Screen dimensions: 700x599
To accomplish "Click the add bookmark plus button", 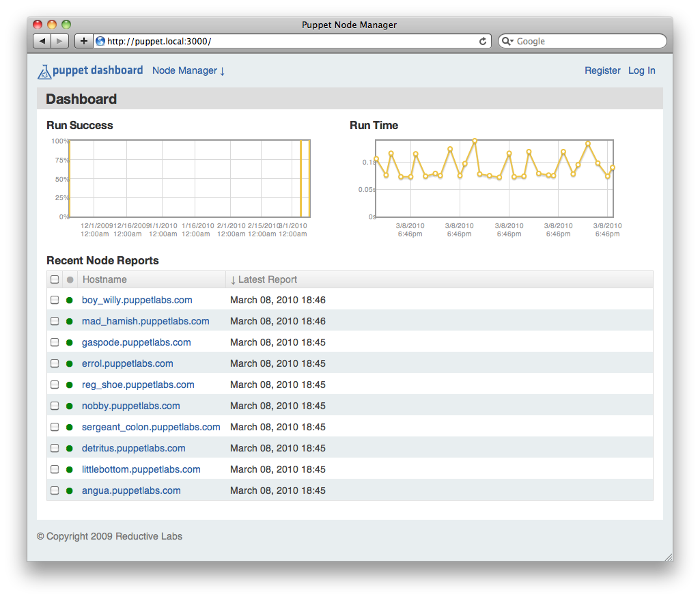I will pyautogui.click(x=83, y=41).
